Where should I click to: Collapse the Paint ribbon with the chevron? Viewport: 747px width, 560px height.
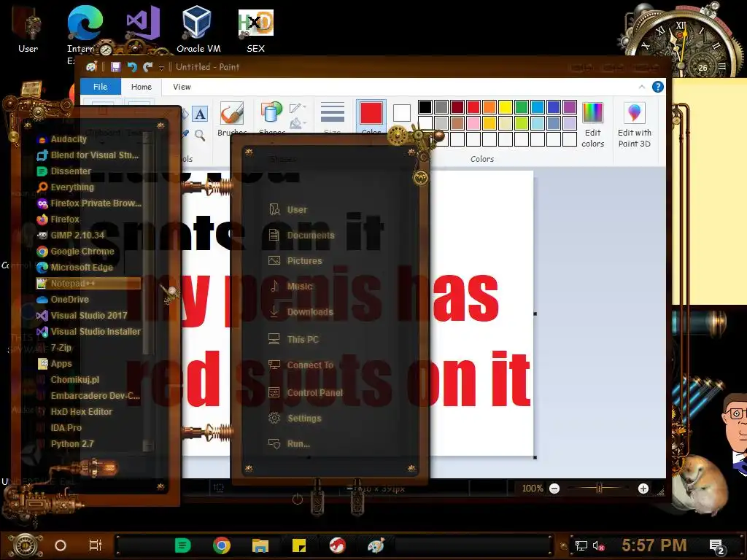point(642,87)
